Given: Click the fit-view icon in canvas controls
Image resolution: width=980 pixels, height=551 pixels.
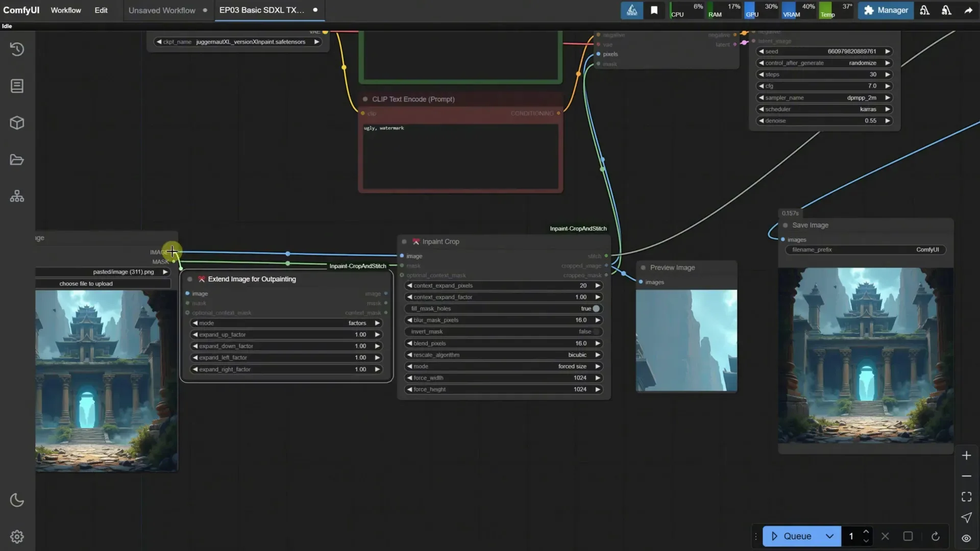Looking at the screenshot, I should 966,496.
